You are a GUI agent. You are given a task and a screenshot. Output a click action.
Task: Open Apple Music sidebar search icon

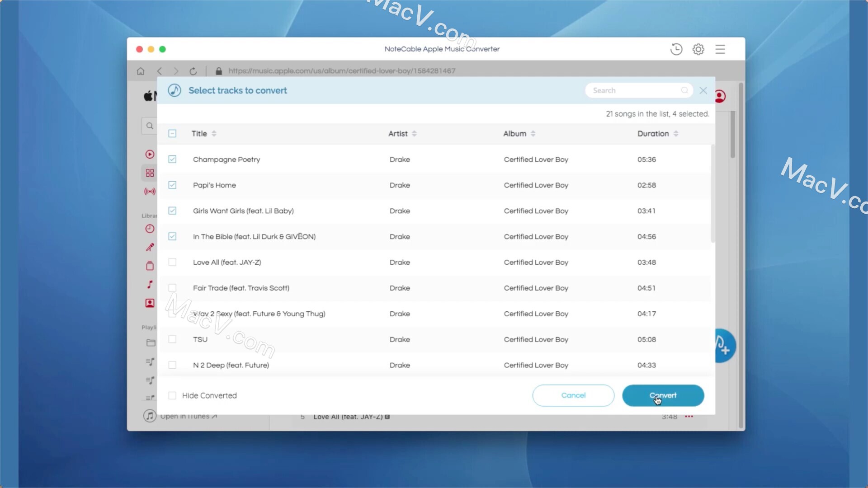point(150,126)
